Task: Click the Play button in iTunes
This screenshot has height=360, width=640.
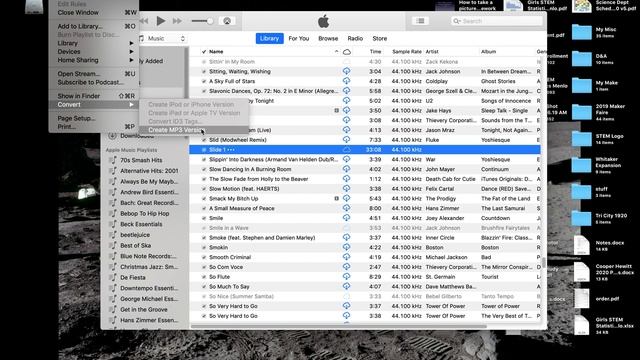Action: pos(161,21)
